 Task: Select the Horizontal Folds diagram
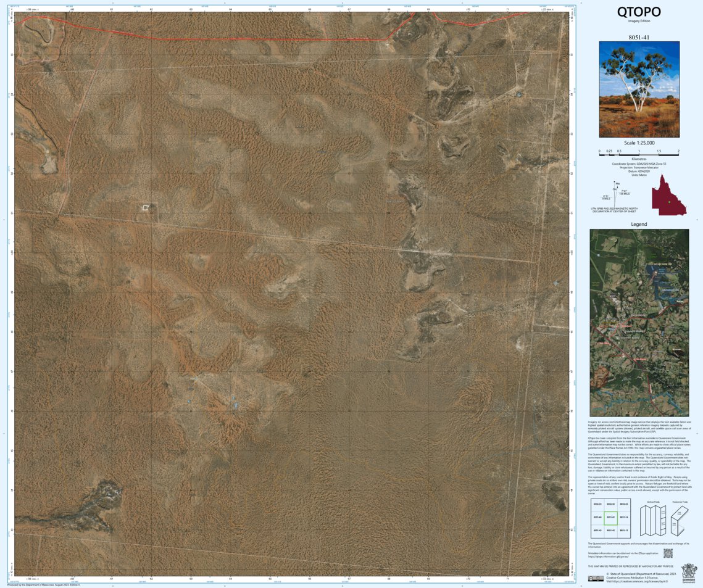click(x=679, y=521)
